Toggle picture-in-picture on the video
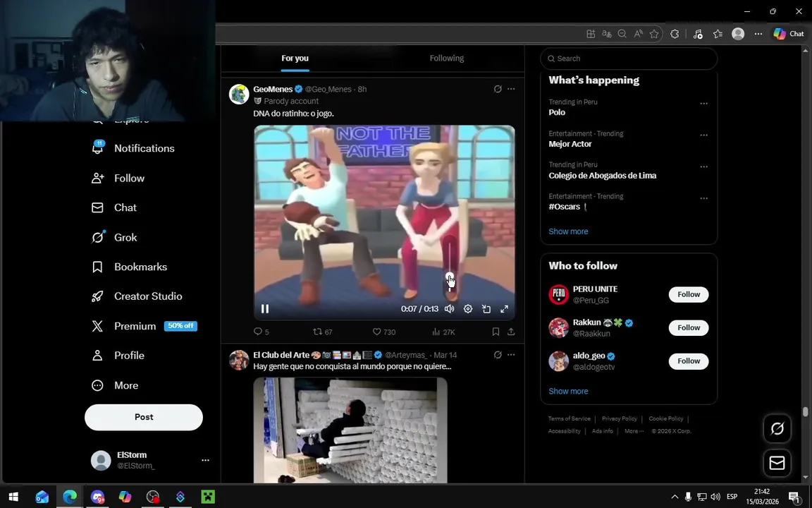The width and height of the screenshot is (812, 508). (x=486, y=309)
